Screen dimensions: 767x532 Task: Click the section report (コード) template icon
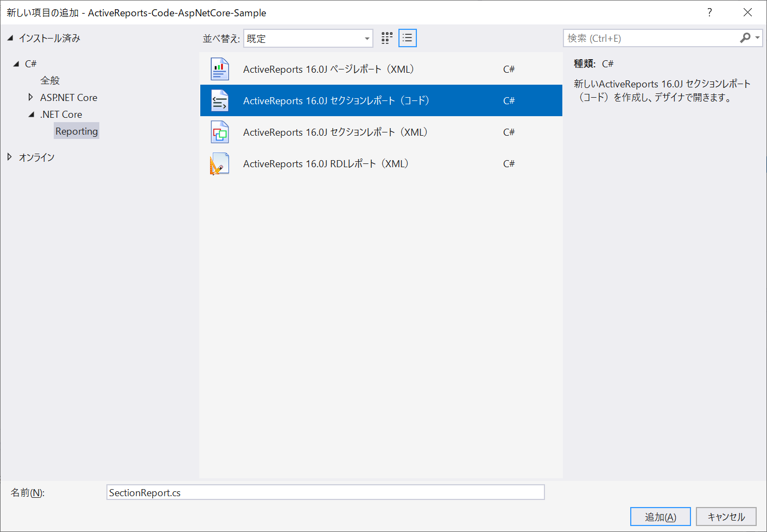tap(220, 100)
